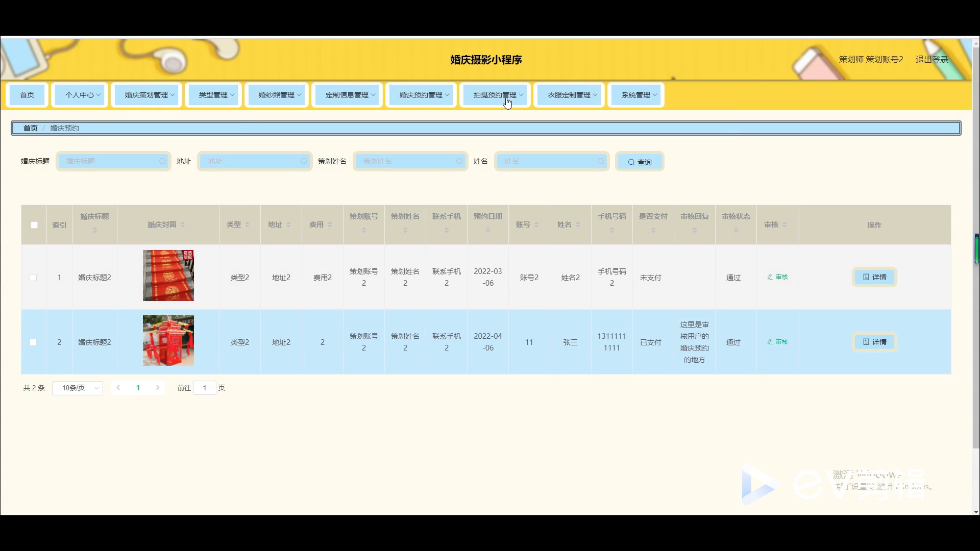The width and height of the screenshot is (980, 551).
Task: Click 首页 in the breadcrumb
Action: point(31,128)
